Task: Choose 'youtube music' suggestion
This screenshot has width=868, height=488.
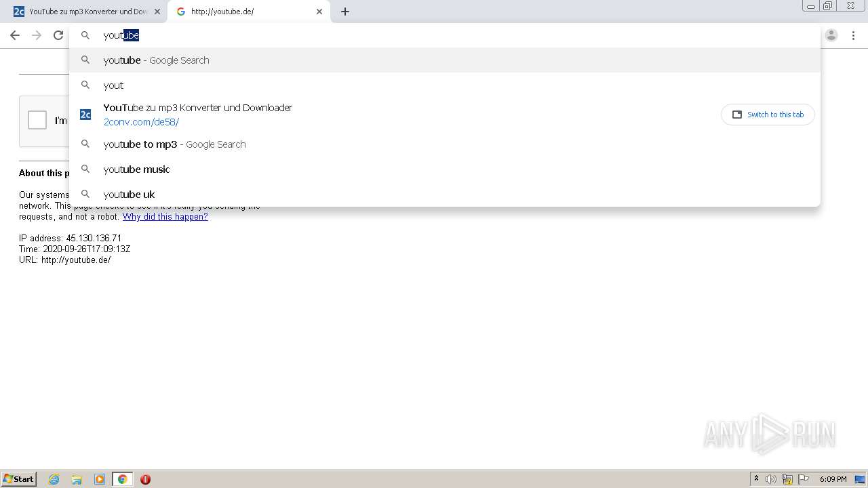Action: [x=444, y=169]
